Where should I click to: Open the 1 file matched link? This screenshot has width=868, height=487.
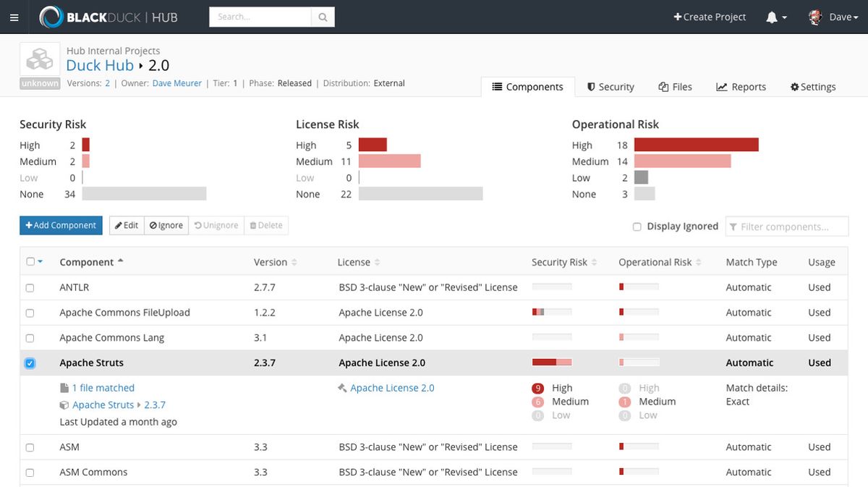pos(103,388)
